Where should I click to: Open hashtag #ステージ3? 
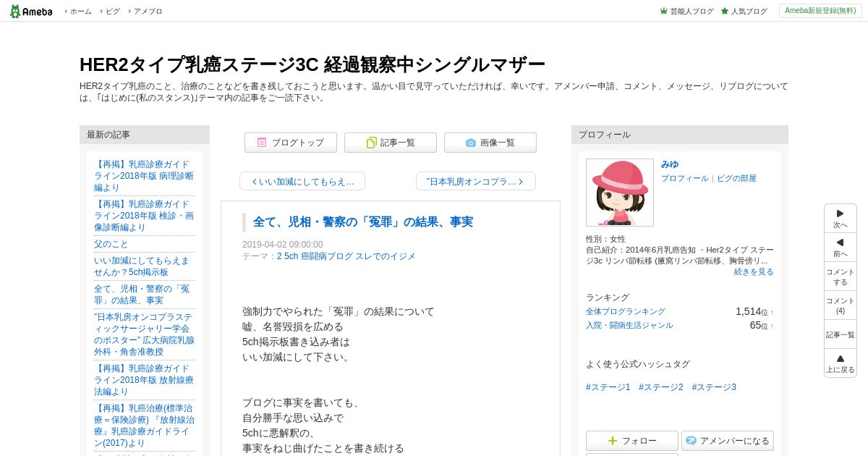[714, 387]
